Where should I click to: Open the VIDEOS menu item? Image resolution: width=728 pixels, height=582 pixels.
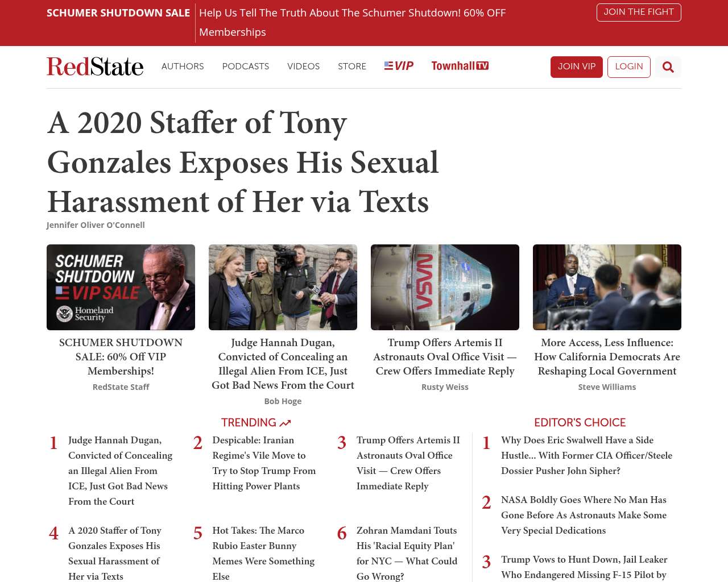(x=303, y=66)
